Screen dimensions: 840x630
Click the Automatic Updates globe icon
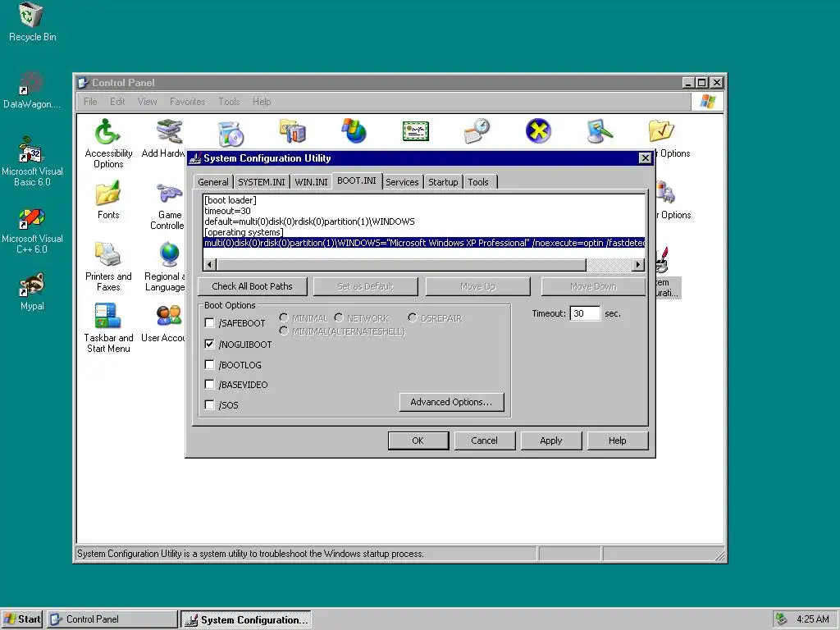pyautogui.click(x=354, y=131)
